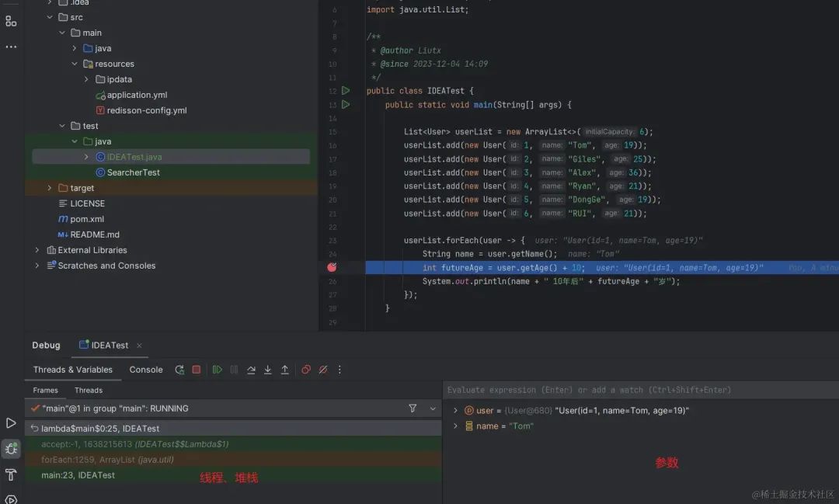Toggle the breakpoint on line 25
The image size is (839, 504).
(332, 266)
